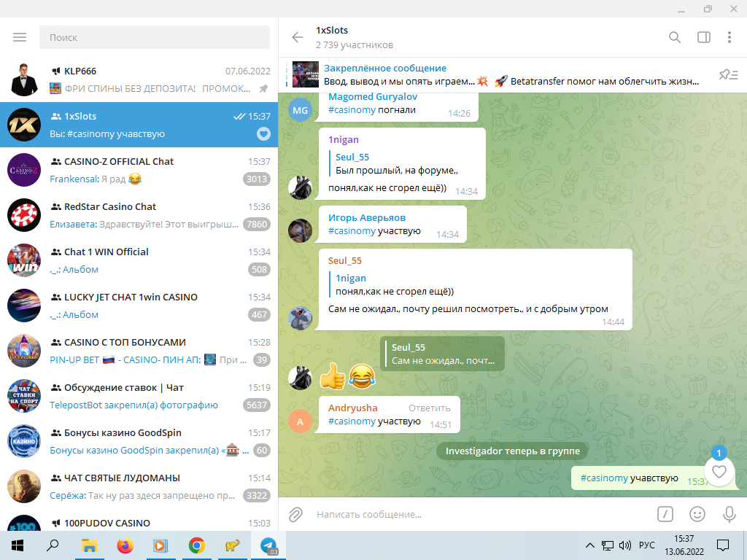Click the heart reaction badge on 1xSlots row

click(x=263, y=134)
